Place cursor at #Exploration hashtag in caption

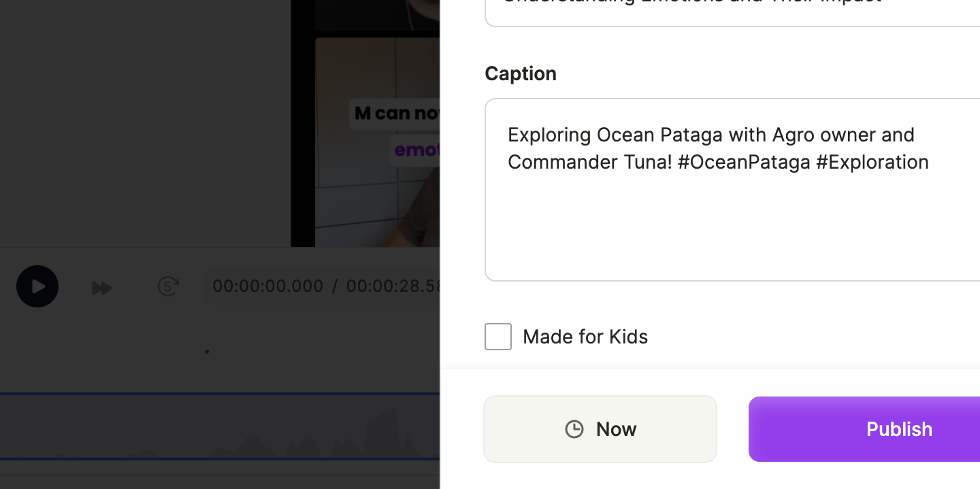click(872, 163)
